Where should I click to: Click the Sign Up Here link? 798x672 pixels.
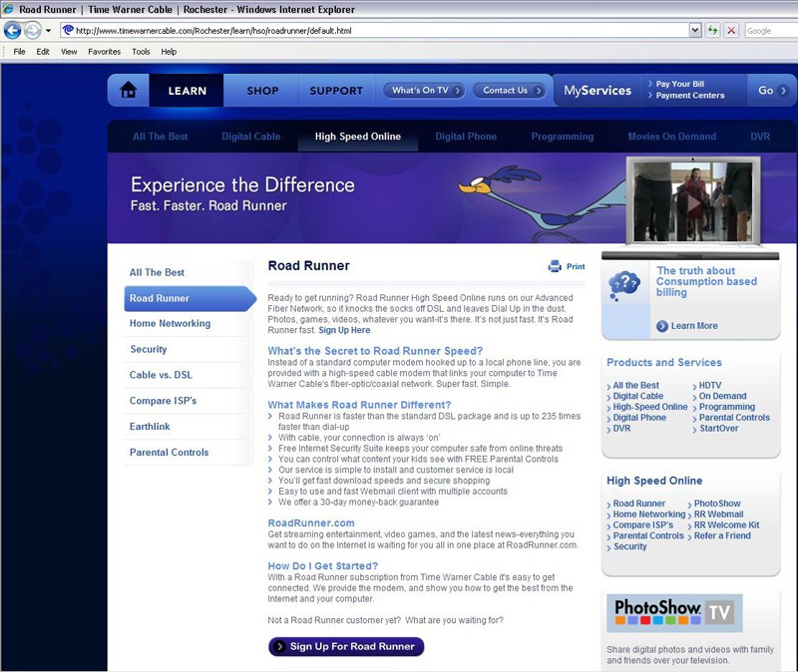click(x=344, y=330)
